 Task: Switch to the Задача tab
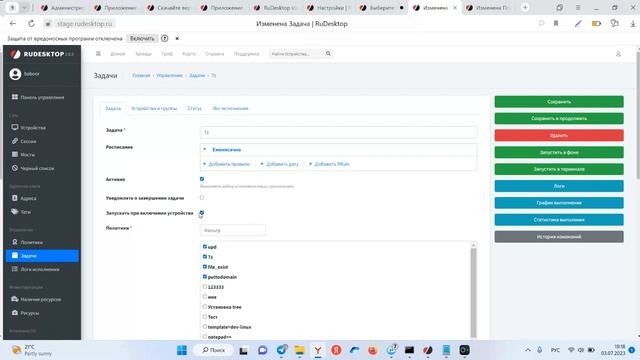point(113,108)
